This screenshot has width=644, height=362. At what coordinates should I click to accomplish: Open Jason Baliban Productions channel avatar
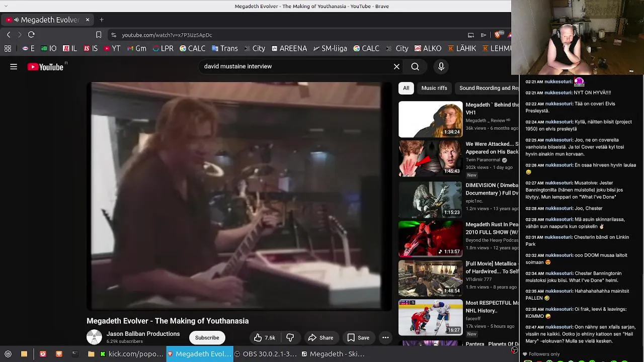(94, 337)
